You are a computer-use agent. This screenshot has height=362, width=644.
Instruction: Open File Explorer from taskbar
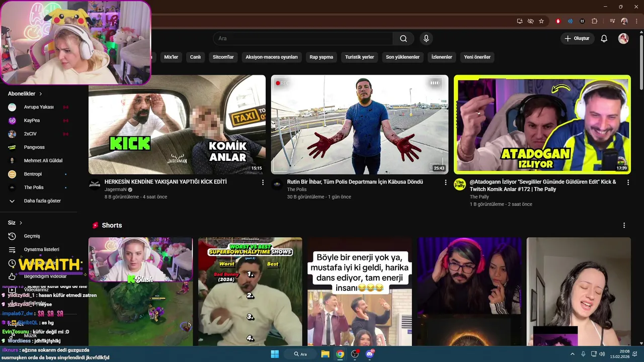click(x=325, y=354)
